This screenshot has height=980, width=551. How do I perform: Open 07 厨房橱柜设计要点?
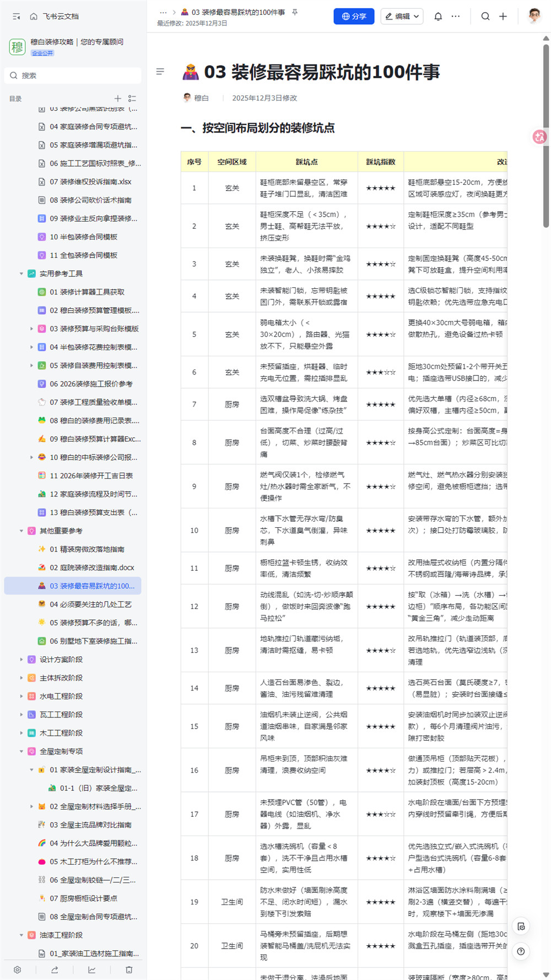pyautogui.click(x=83, y=898)
